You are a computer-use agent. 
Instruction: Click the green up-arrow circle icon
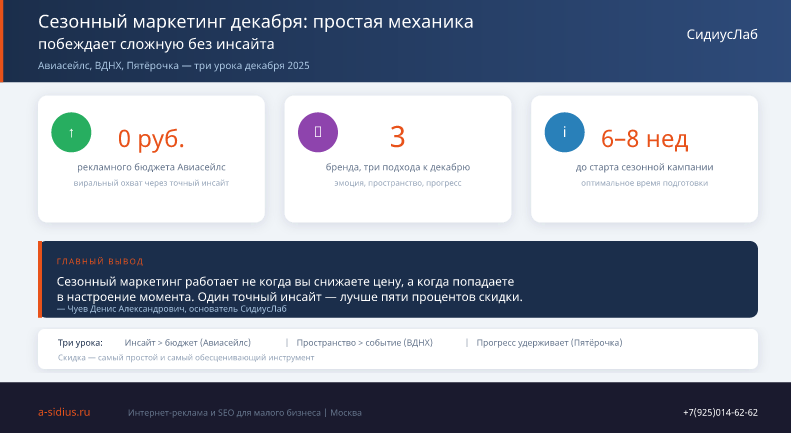click(71, 132)
